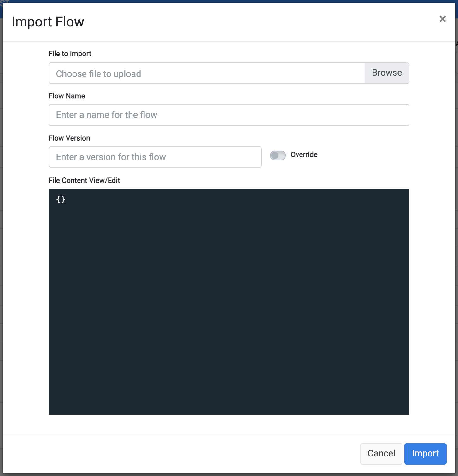Image resolution: width=458 pixels, height=476 pixels.
Task: Click the Override label text
Action: [304, 154]
